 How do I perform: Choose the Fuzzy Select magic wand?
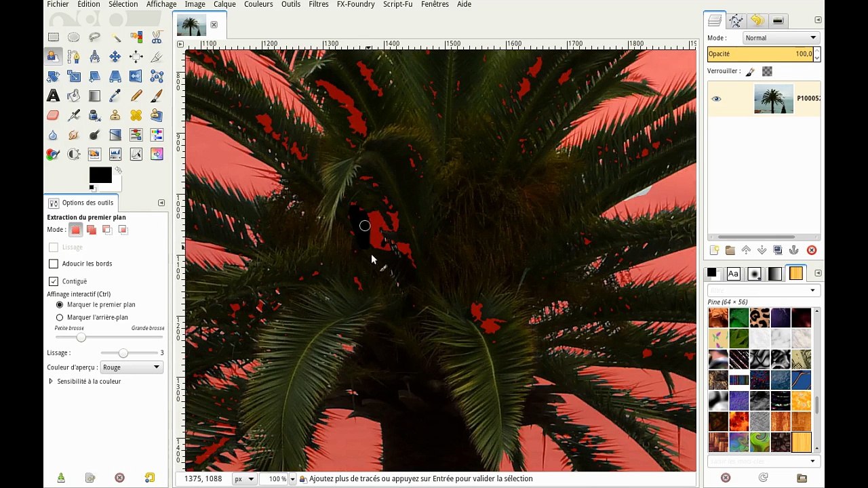point(115,37)
